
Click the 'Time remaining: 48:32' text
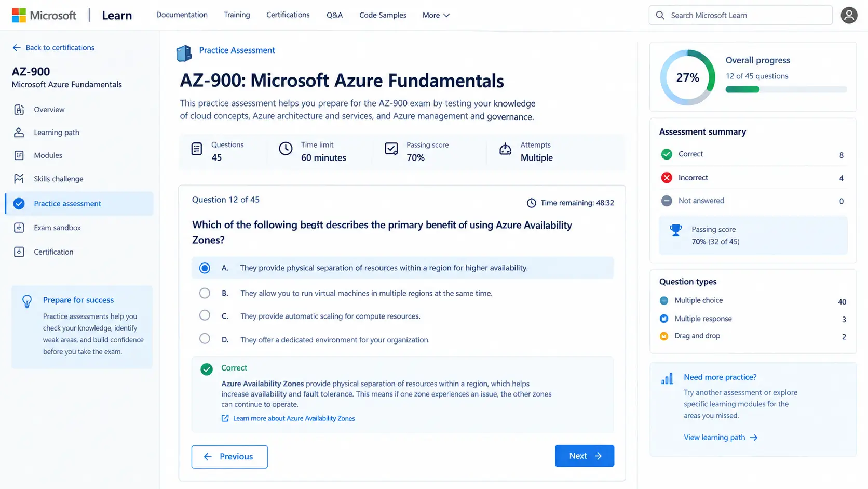coord(577,203)
